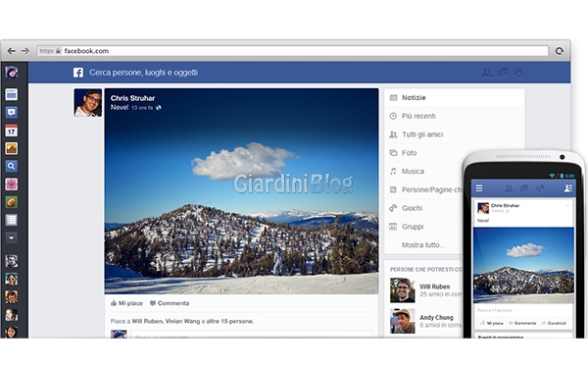Select Più recenti feed filter
The image size is (588, 366).
click(455, 116)
